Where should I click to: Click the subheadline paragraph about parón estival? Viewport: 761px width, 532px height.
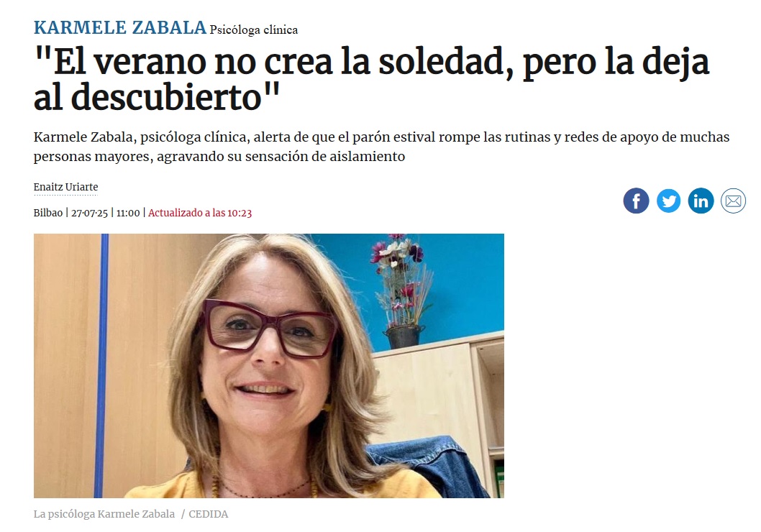pos(381,147)
